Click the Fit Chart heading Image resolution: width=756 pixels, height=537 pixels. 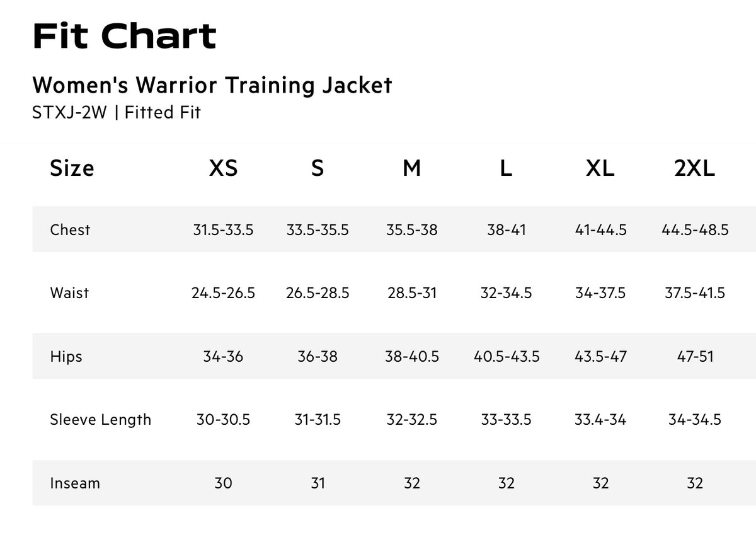pyautogui.click(x=124, y=36)
